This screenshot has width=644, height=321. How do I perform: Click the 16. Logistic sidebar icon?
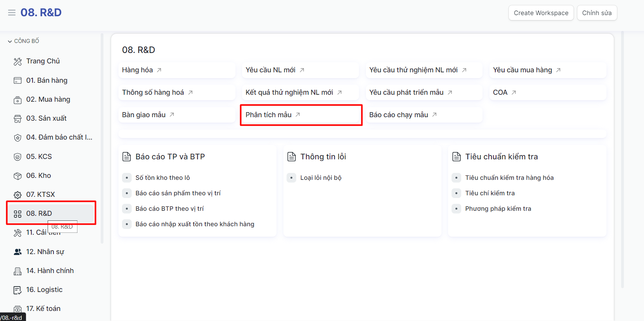click(x=17, y=290)
